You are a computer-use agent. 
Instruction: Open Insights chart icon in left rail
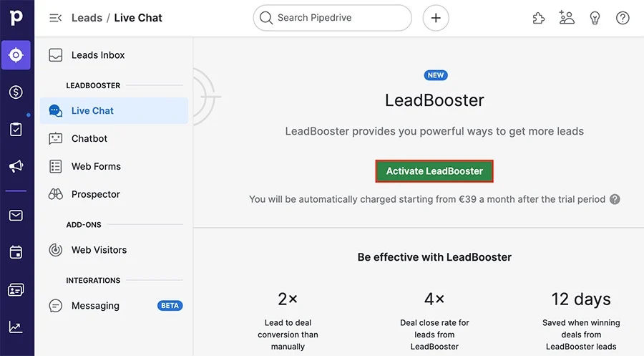[x=16, y=327]
